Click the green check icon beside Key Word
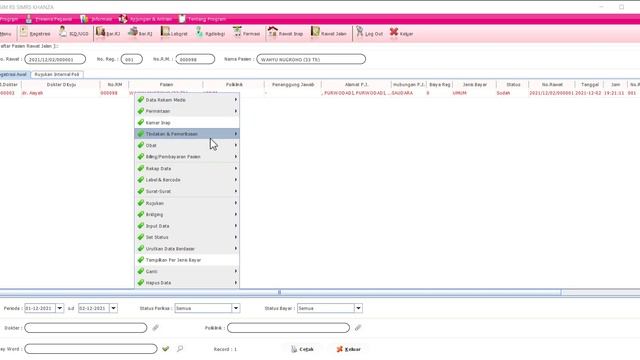 pyautogui.click(x=165, y=349)
